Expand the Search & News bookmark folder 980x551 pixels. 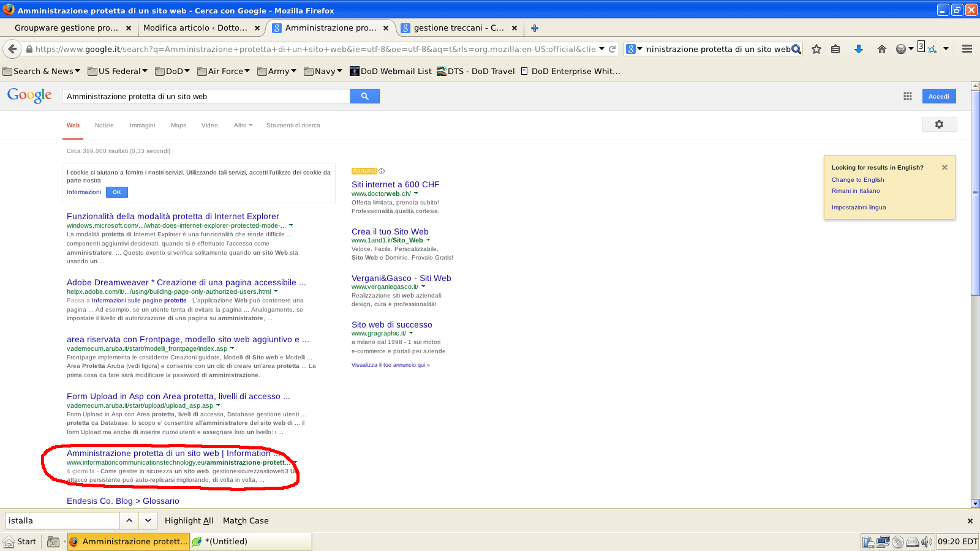pos(42,71)
